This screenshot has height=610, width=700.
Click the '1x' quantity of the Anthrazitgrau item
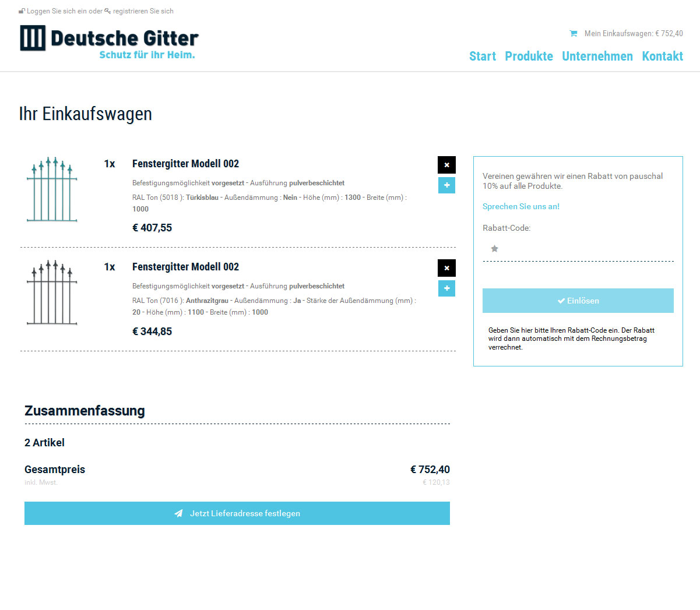(110, 267)
